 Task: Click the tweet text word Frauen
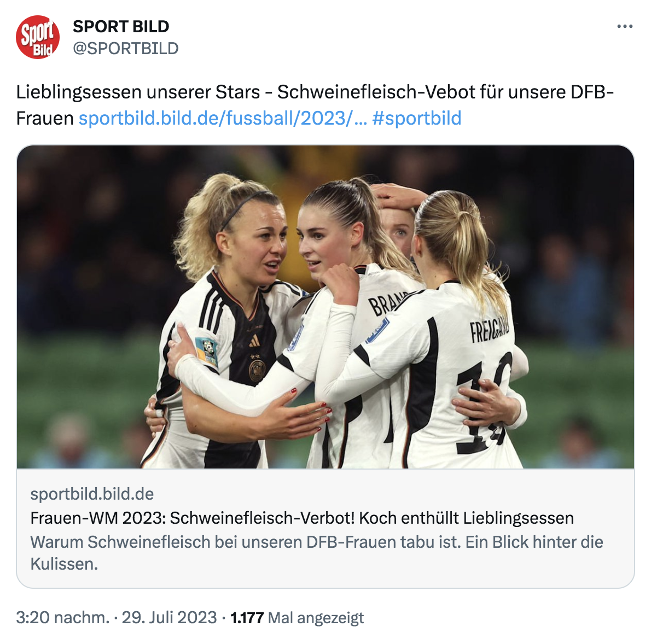tap(45, 118)
